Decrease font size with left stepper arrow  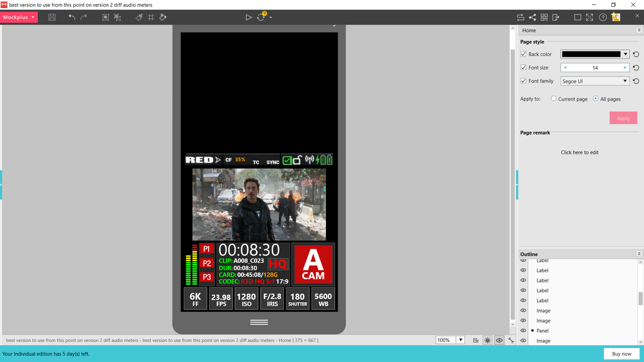[x=565, y=67]
